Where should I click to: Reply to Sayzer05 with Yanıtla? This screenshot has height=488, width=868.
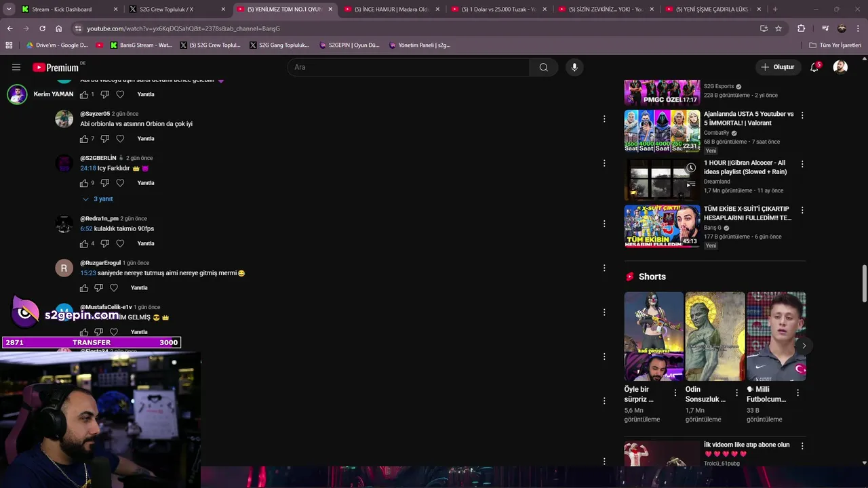146,139
